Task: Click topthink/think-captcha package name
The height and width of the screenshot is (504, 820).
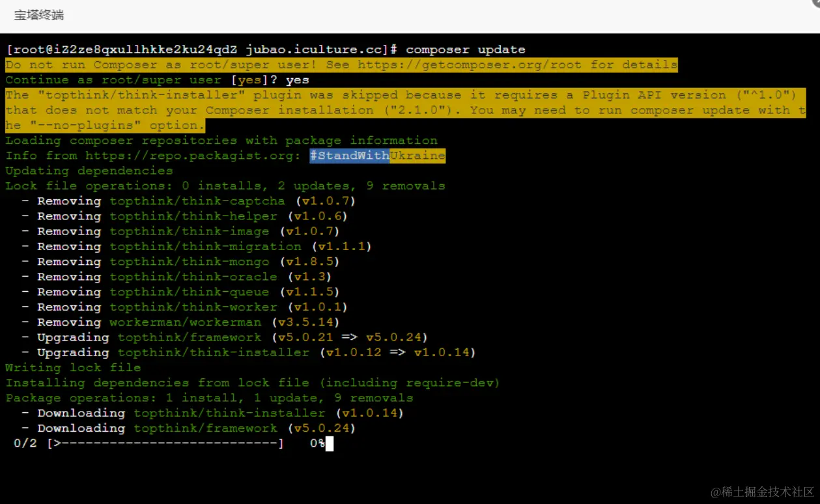Action: pyautogui.click(x=197, y=201)
